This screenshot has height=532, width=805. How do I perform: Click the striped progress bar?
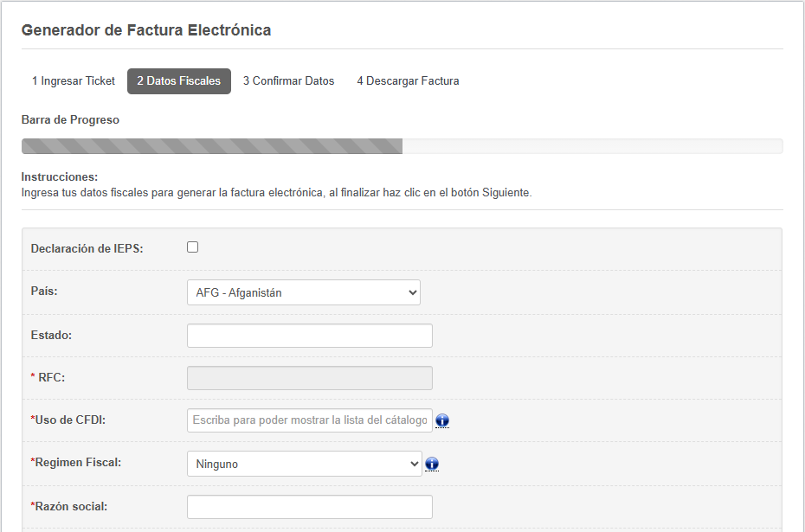point(402,146)
